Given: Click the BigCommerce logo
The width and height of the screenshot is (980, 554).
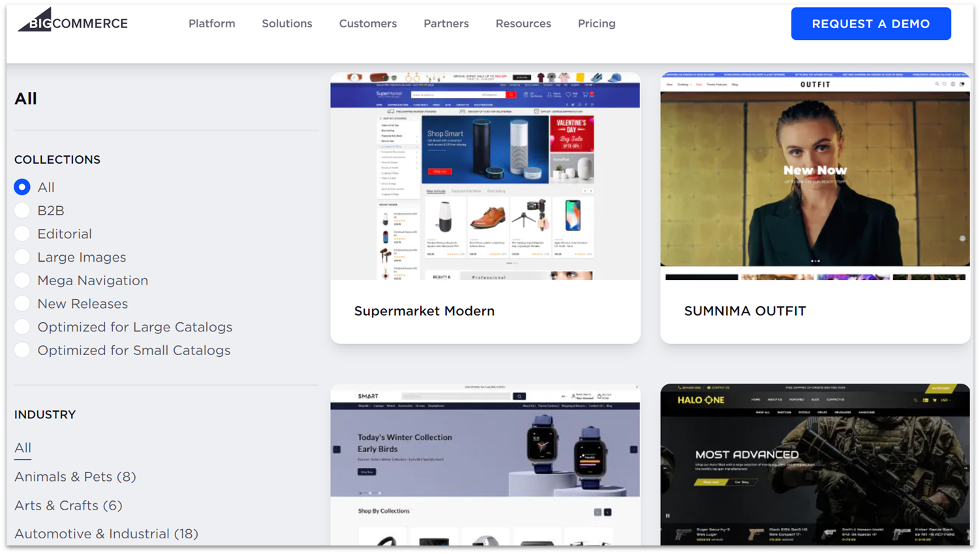Looking at the screenshot, I should click(72, 20).
